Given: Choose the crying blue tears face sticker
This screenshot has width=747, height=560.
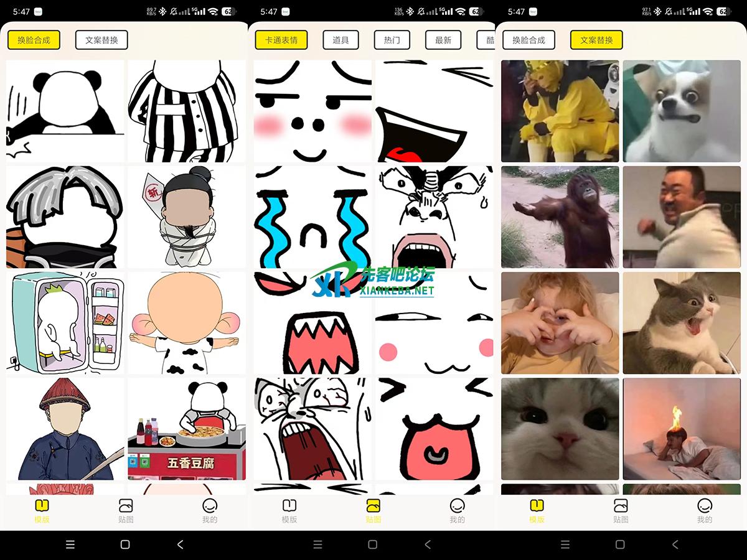Looking at the screenshot, I should click(x=312, y=217).
